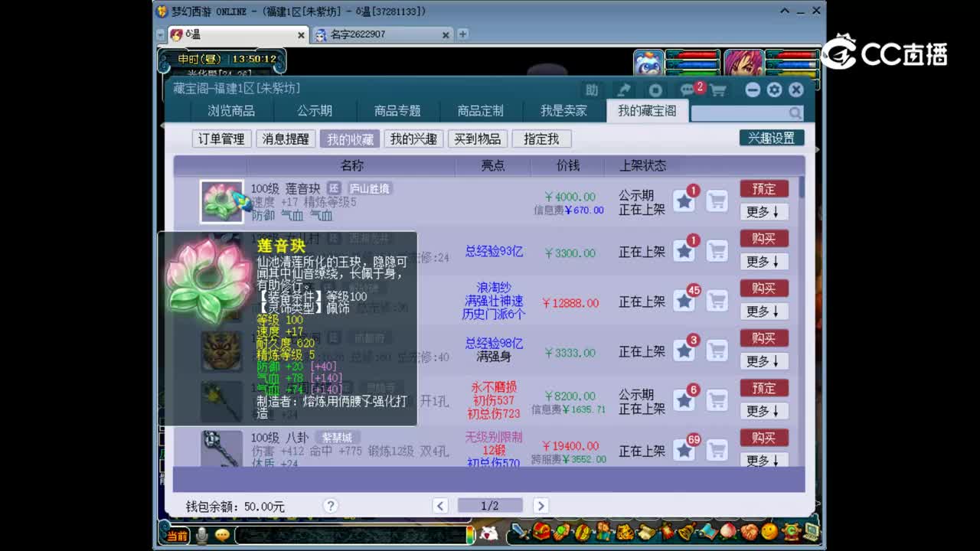Image resolution: width=980 pixels, height=551 pixels.
Task: Go to the next page of the list
Action: [541, 506]
